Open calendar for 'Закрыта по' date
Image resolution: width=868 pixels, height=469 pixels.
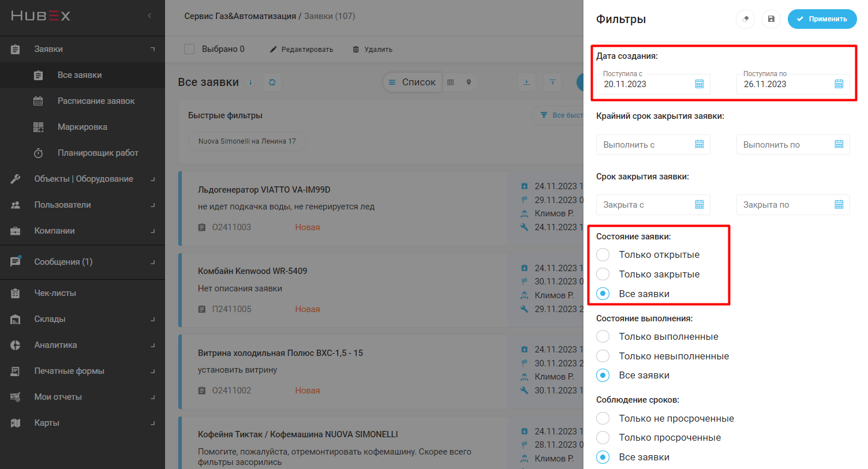(x=839, y=205)
